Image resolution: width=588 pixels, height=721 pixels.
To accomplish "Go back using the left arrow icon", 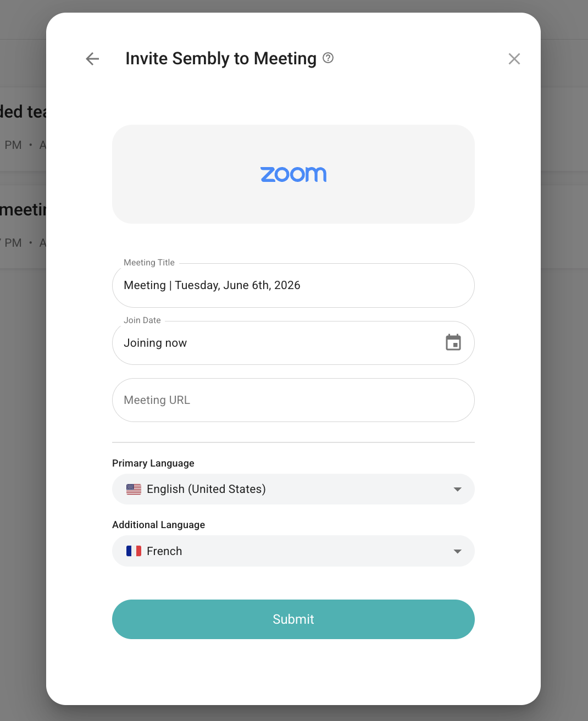I will (x=92, y=59).
